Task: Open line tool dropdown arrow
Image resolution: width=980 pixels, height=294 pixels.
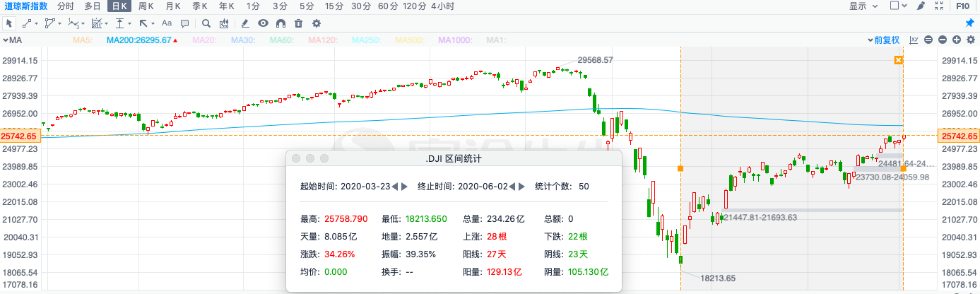Action: coord(36,24)
